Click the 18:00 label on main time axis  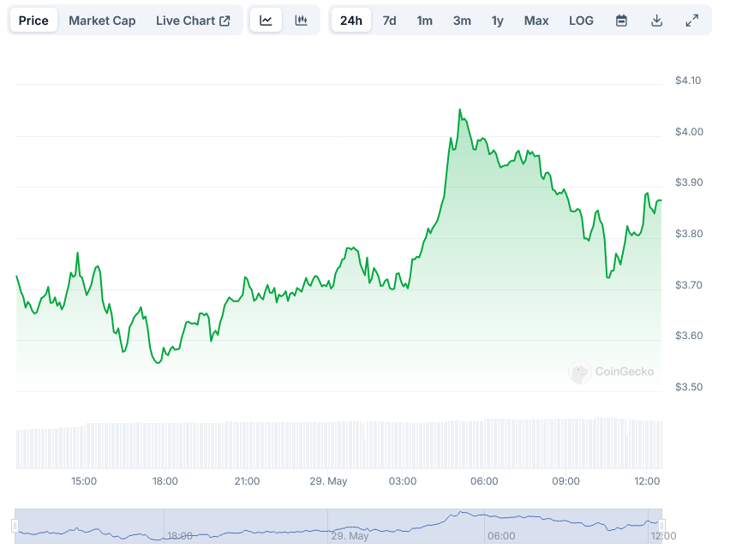(x=165, y=481)
